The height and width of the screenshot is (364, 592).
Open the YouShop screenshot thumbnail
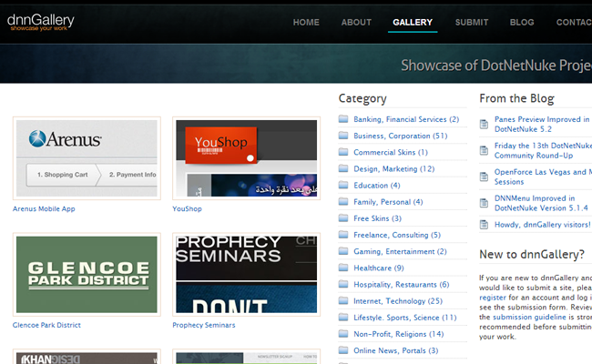pos(247,158)
